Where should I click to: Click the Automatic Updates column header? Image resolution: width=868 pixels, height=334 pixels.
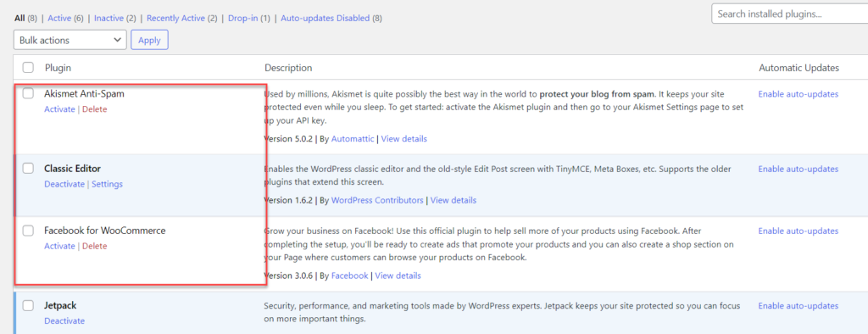pos(798,68)
